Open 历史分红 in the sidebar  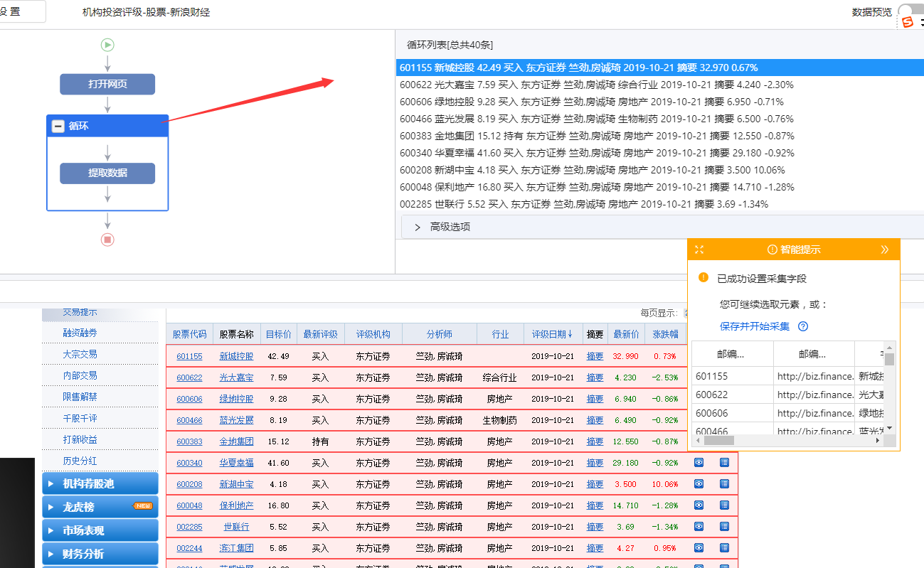(80, 461)
